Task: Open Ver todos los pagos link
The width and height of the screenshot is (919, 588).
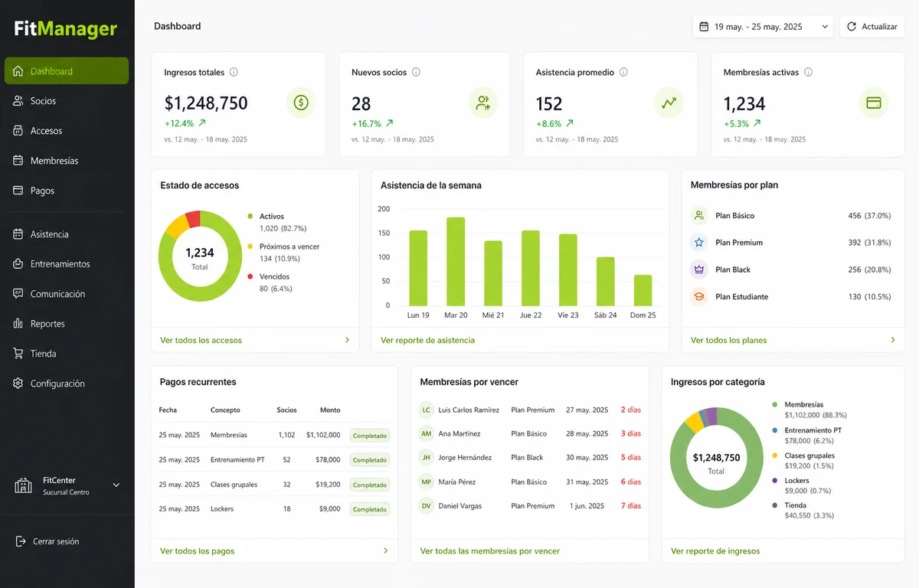Action: (x=197, y=550)
